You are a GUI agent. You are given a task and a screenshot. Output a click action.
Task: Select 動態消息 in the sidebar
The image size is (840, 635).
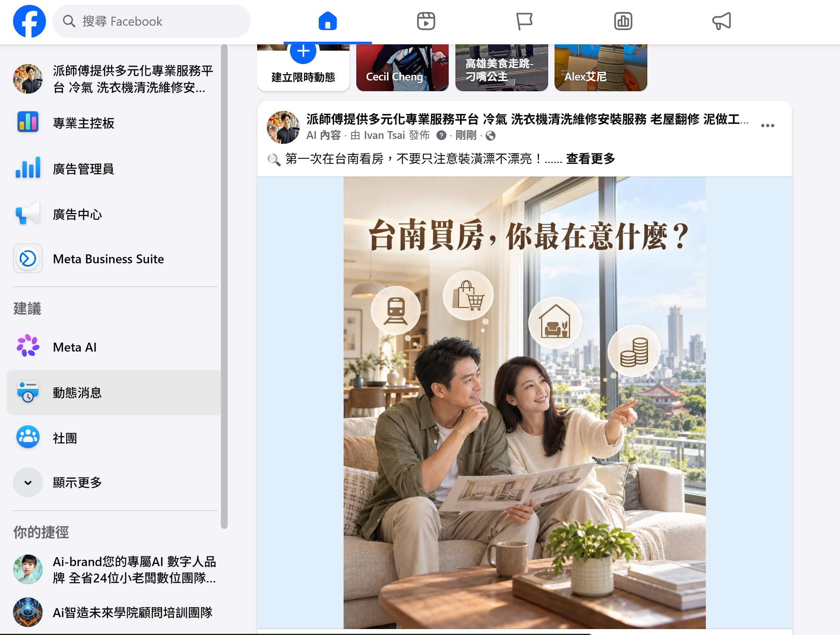(x=114, y=393)
